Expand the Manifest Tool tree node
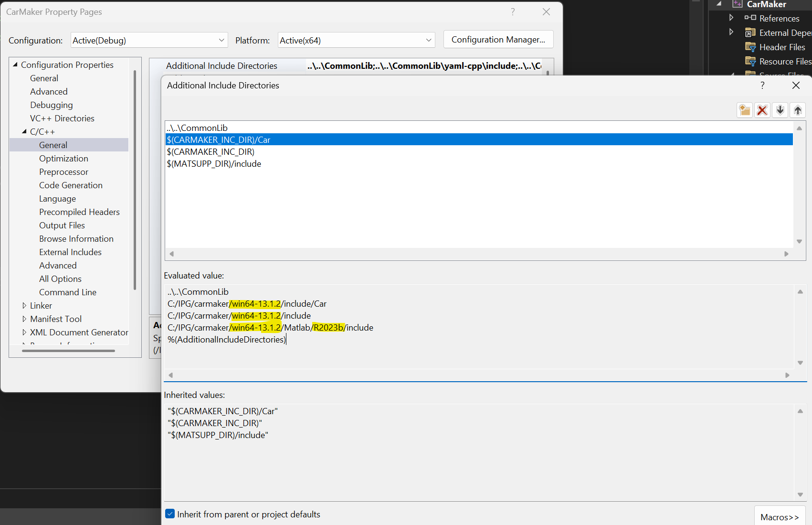 [x=24, y=319]
